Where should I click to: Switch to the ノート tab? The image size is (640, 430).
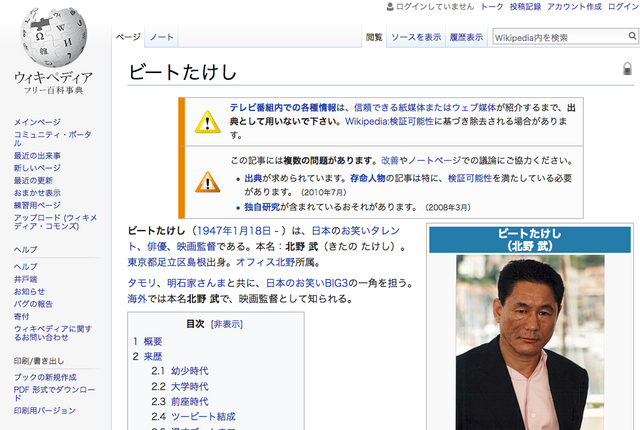tap(162, 37)
